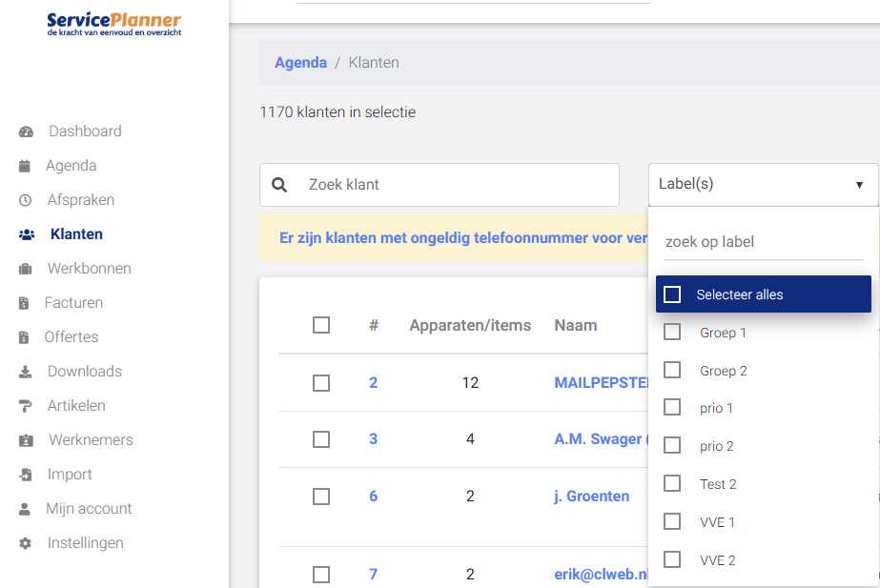The image size is (880, 588).
Task: Open the Agenda breadcrumb link
Action: (300, 63)
